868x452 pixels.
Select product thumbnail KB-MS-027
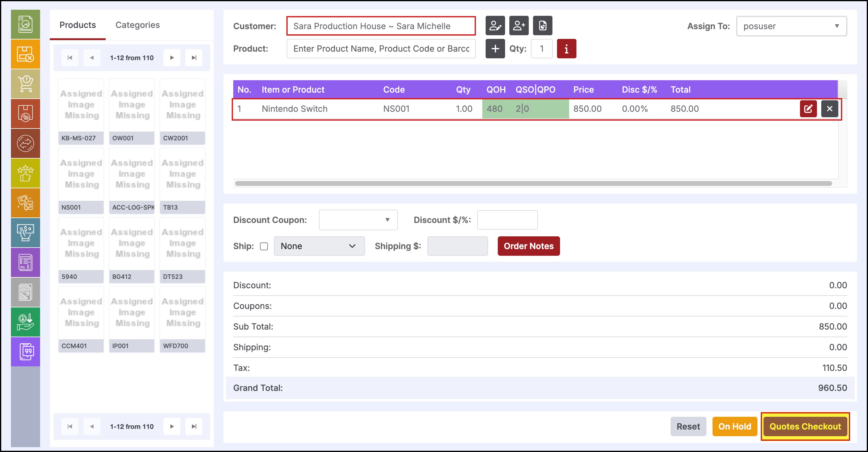tap(81, 112)
